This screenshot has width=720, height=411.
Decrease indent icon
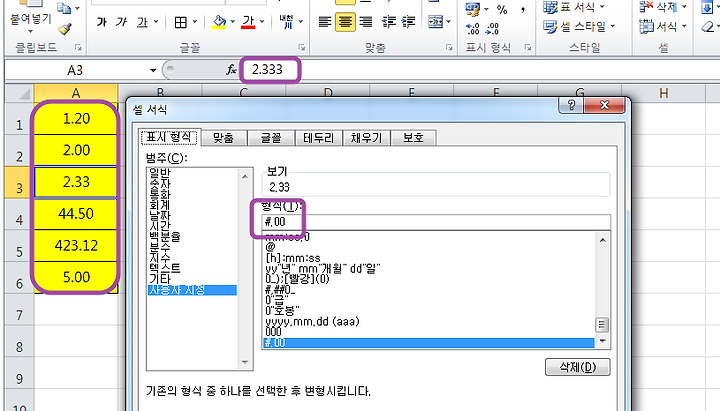click(x=388, y=22)
